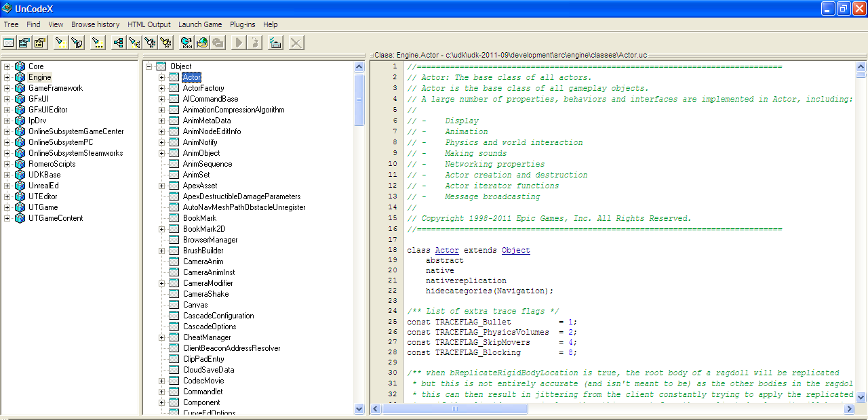Open the Launch Game menu
The width and height of the screenshot is (868, 420).
(200, 24)
